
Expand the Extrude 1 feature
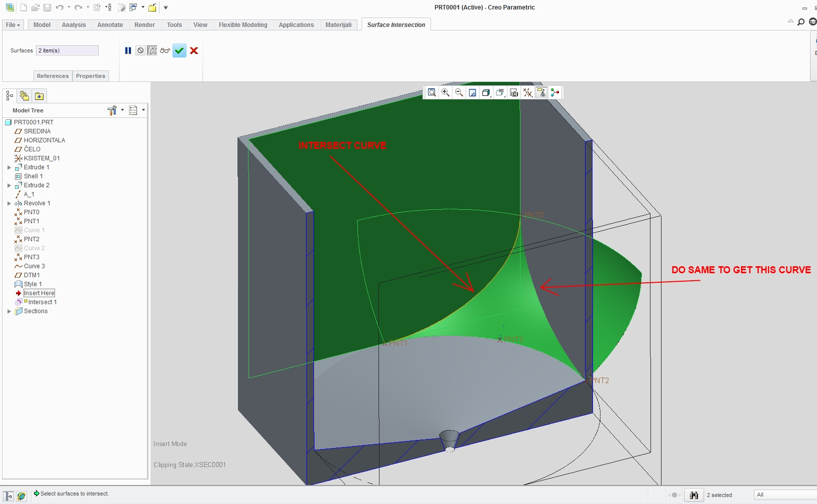pyautogui.click(x=9, y=167)
